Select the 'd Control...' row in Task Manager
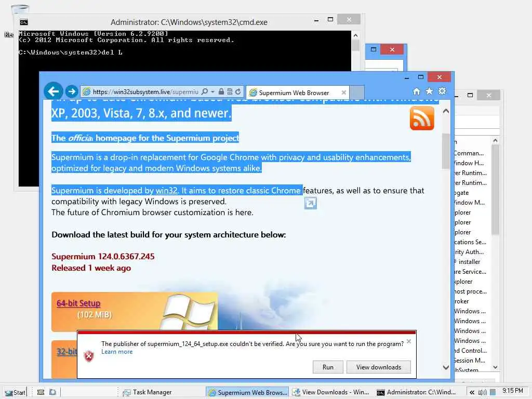 tap(472, 351)
